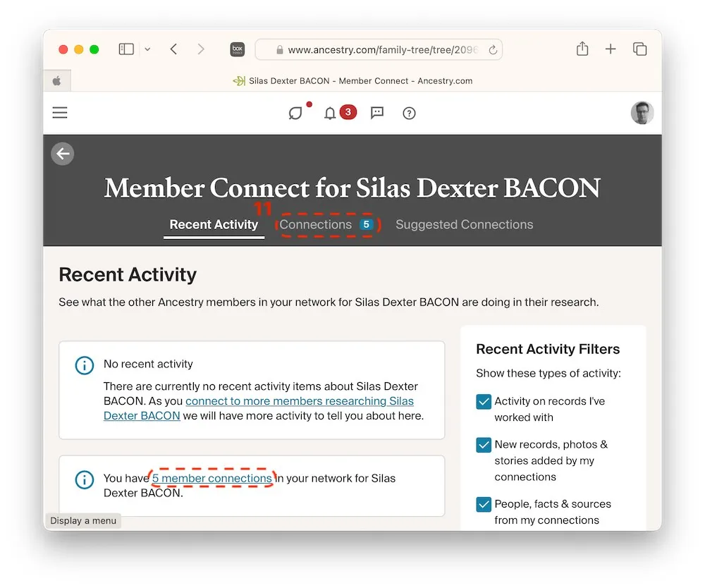The height and width of the screenshot is (588, 705).
Task: Toggle the Safari sidebar icon
Action: [x=126, y=49]
